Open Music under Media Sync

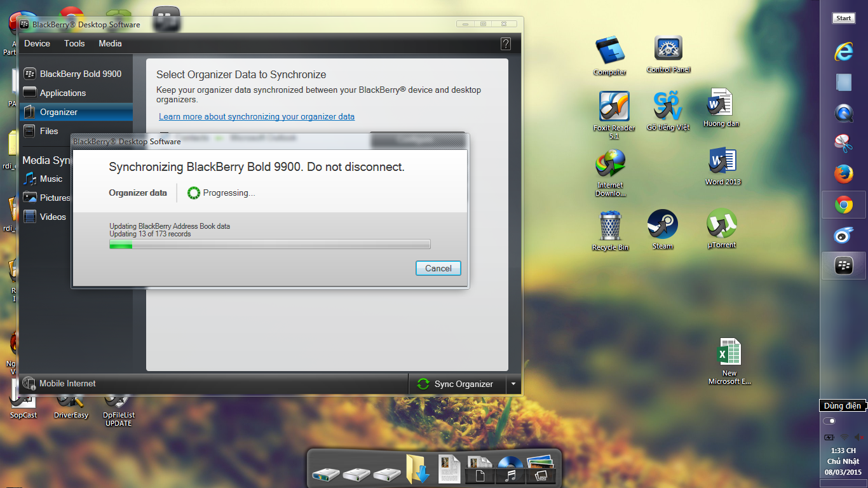point(51,179)
